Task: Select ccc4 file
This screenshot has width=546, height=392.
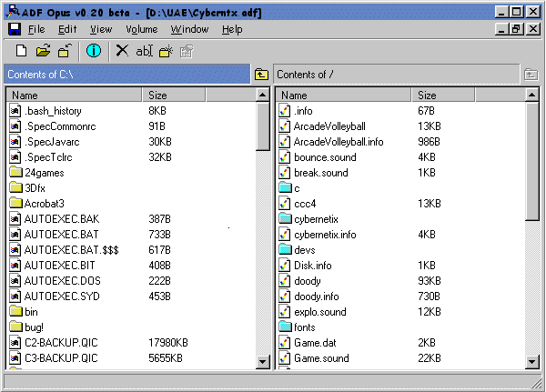Action: click(x=305, y=204)
